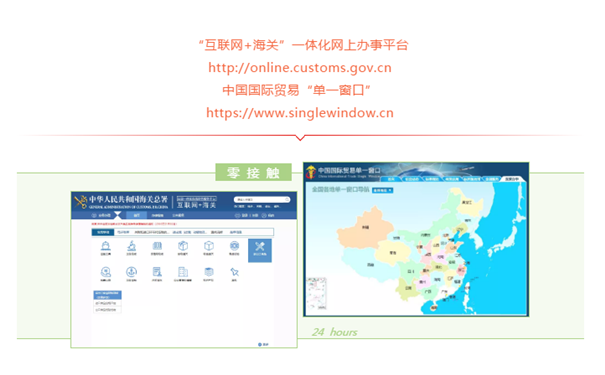Viewport: 605px width, 375px height.
Task: Click the 全国各地单一窗口导航 heading
Action: [340, 189]
